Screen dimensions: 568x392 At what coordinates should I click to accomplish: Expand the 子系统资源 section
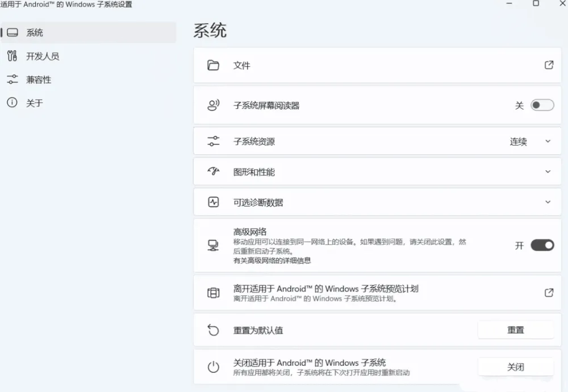pyautogui.click(x=548, y=141)
